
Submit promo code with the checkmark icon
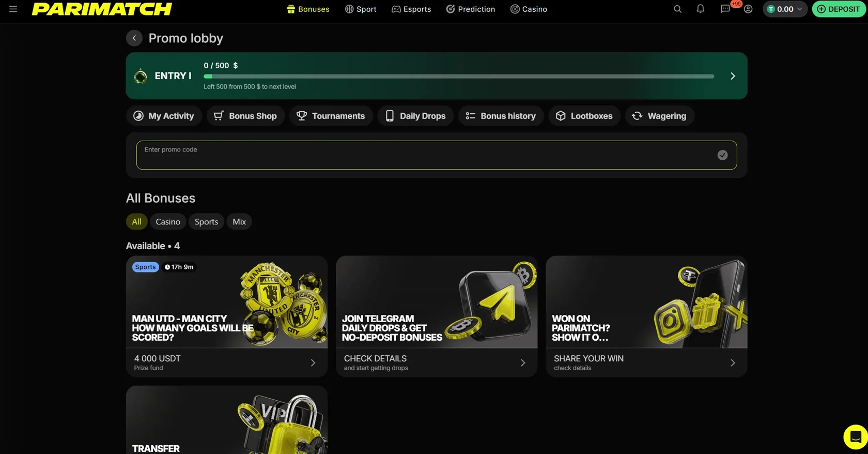[722, 155]
